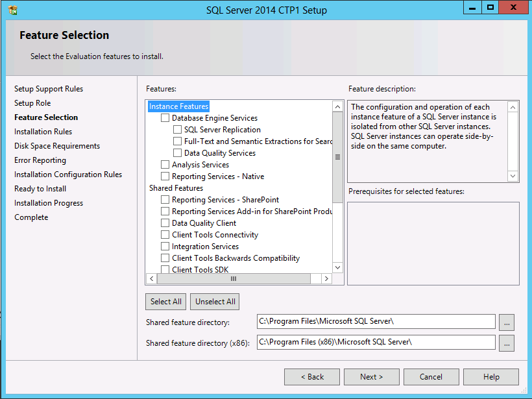The height and width of the screenshot is (399, 532).
Task: Click Setup Role step in sidebar
Action: [32, 103]
